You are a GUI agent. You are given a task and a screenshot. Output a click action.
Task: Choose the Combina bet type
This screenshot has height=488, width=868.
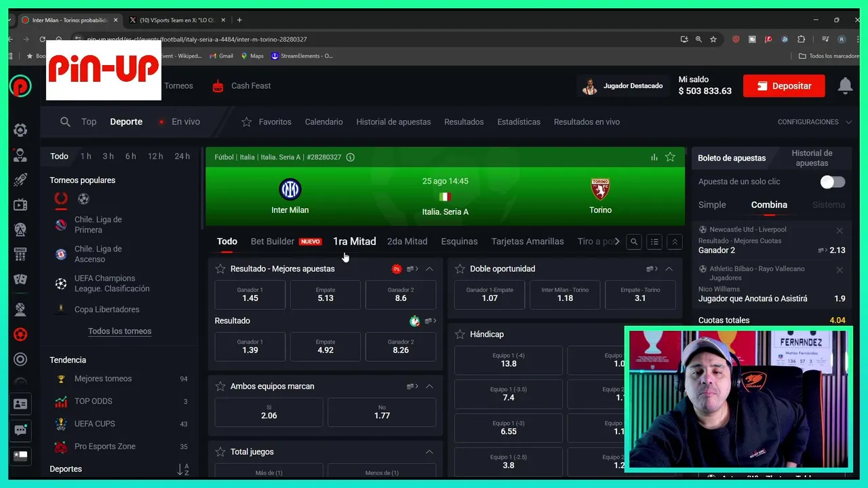pos(769,205)
